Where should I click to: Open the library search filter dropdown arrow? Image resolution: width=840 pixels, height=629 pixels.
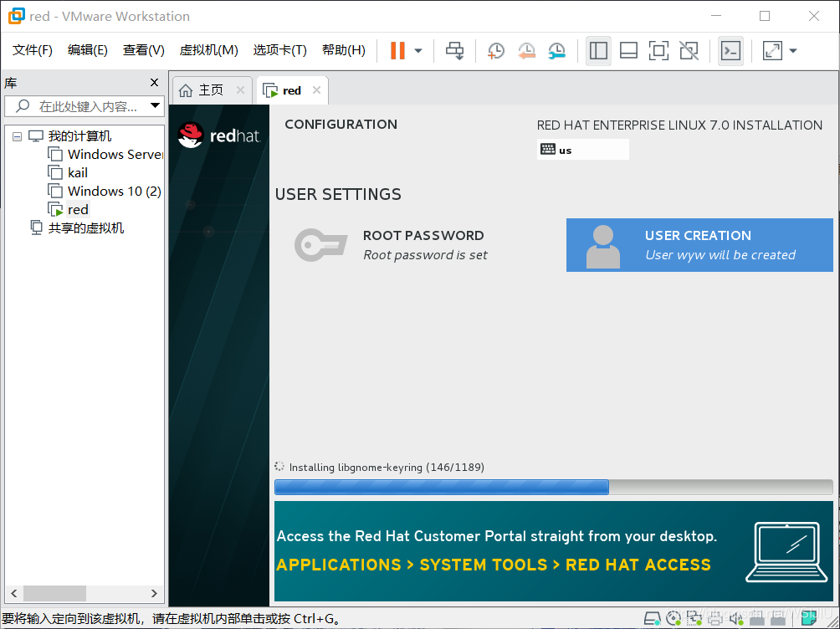pyautogui.click(x=155, y=105)
